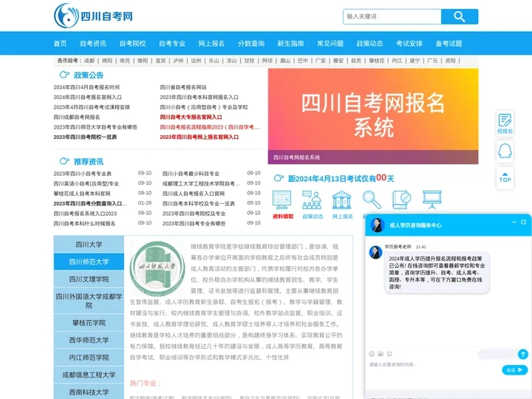Screen dimensions: 532x399
Task: Open the emoji picker in chat
Action: (372, 354)
